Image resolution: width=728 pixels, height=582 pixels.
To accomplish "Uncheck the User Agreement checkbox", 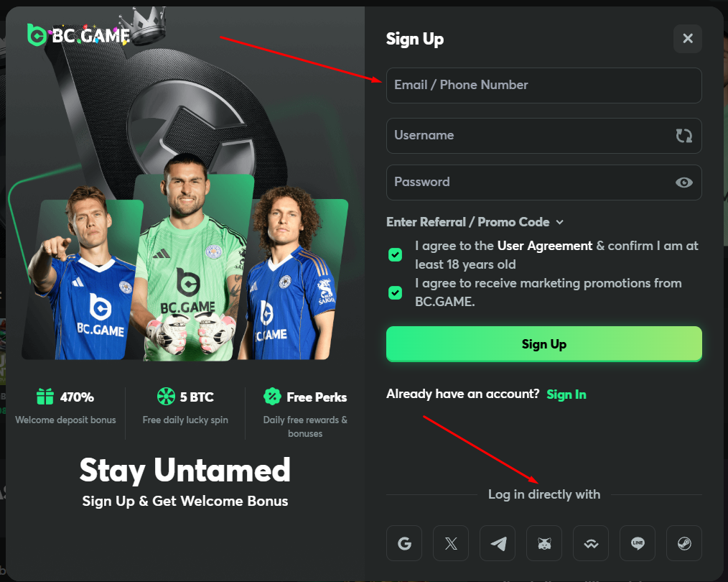I will tap(395, 255).
